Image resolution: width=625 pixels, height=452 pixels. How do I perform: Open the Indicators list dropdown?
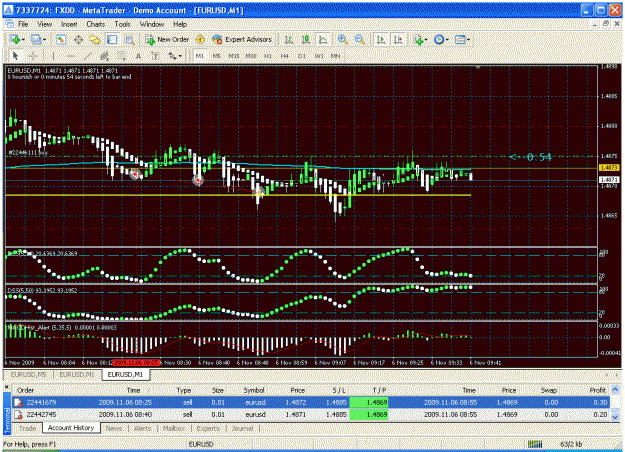pos(420,39)
